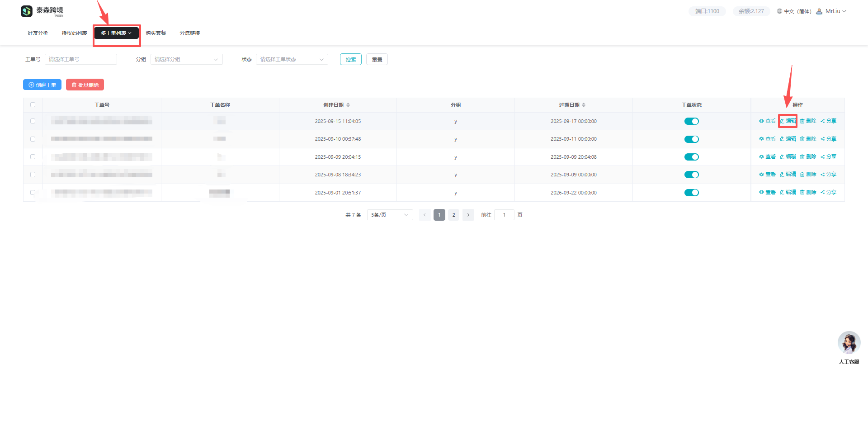The width and height of the screenshot is (868, 431).
Task: Sort by 创建日期 column arrows
Action: point(348,105)
